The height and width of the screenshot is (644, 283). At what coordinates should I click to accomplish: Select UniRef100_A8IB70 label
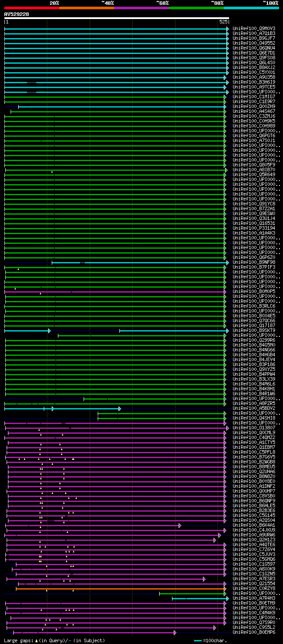254,170
